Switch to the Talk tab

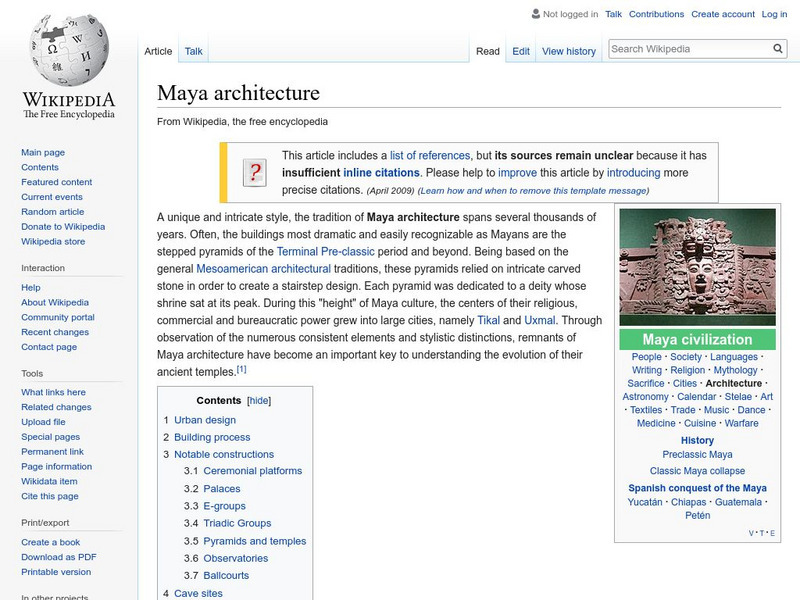(x=193, y=51)
